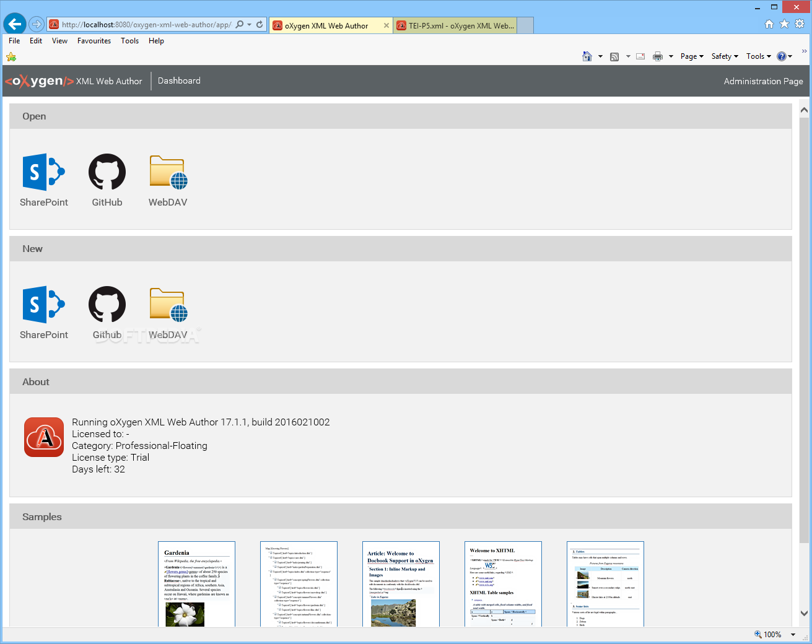Open the Edit menu
The height and width of the screenshot is (644, 812).
pyautogui.click(x=36, y=41)
